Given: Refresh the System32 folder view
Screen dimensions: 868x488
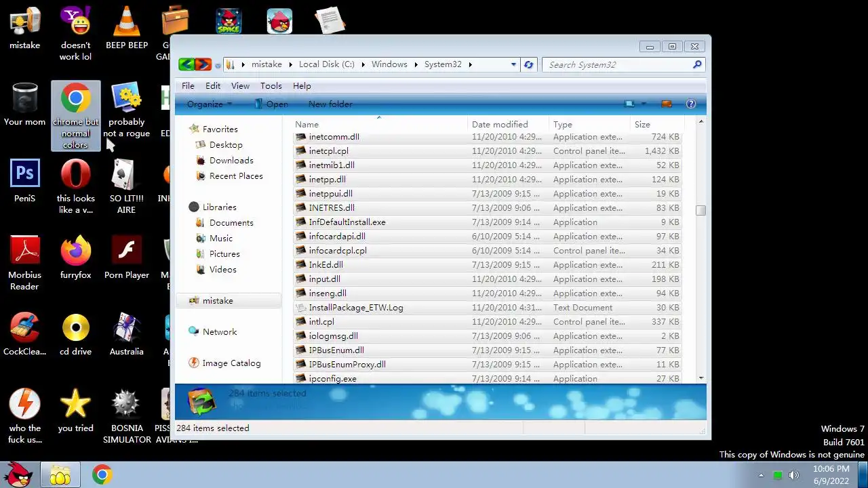Looking at the screenshot, I should point(528,64).
